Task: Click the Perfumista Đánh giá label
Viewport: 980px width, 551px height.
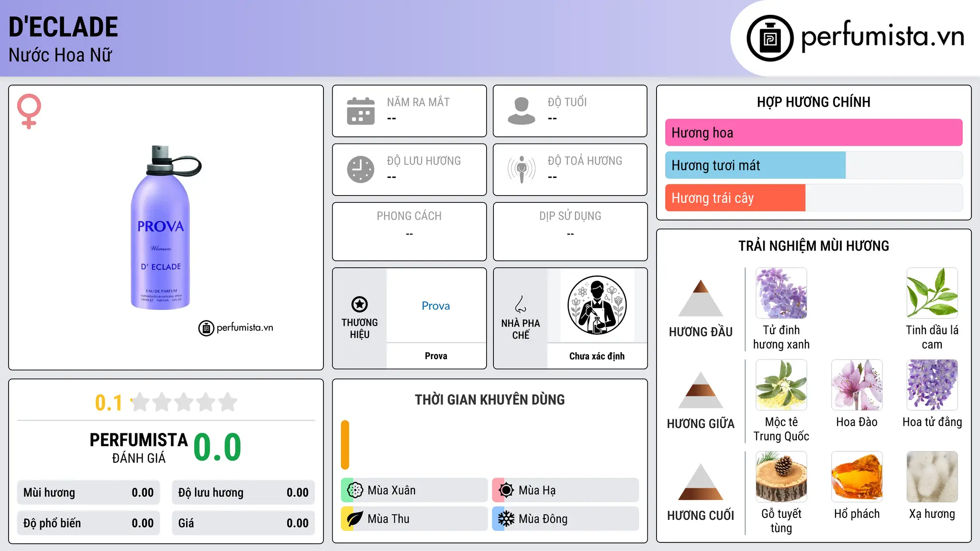Action: click(x=139, y=447)
